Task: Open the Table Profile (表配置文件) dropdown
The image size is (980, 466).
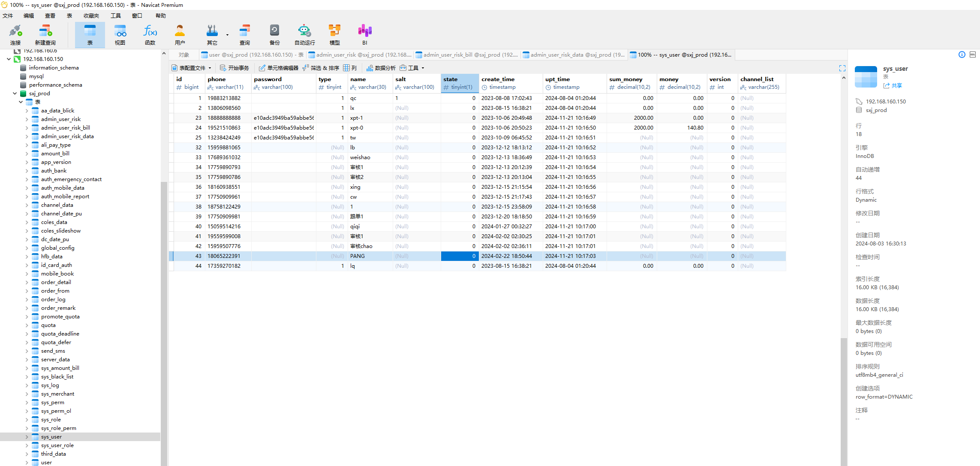Action: tap(192, 68)
